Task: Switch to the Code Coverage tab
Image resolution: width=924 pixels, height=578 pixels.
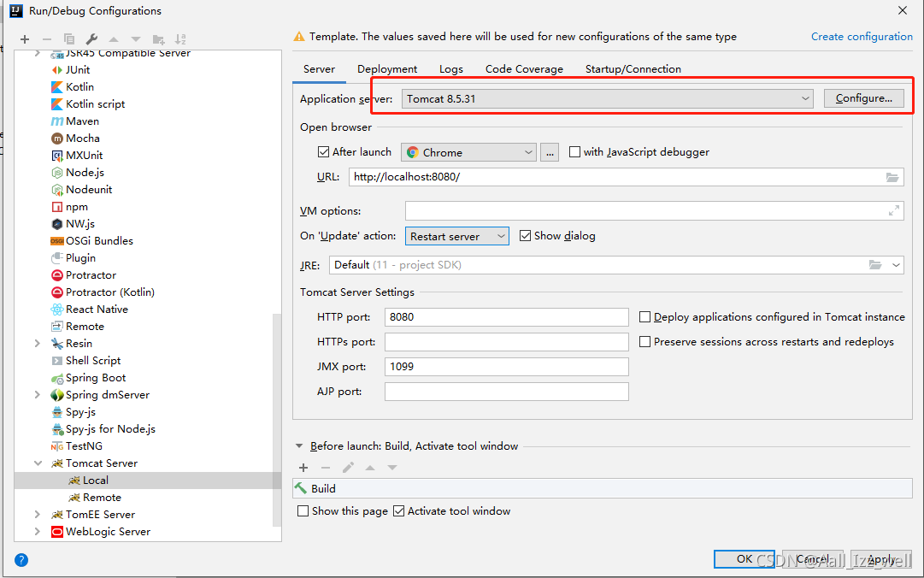Action: point(524,69)
